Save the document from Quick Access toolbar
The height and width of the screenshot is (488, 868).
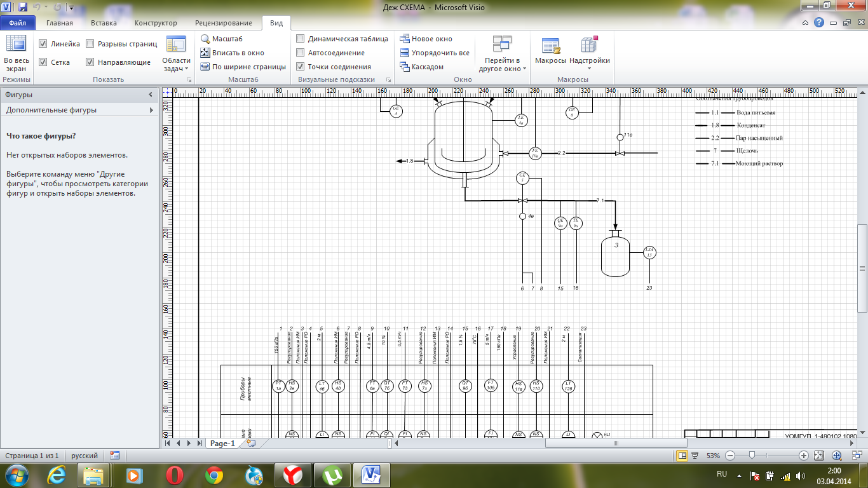(23, 8)
